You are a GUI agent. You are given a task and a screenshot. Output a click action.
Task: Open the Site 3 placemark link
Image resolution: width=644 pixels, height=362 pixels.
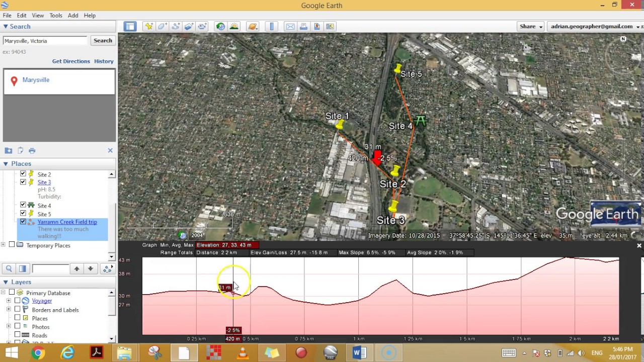coord(44,183)
